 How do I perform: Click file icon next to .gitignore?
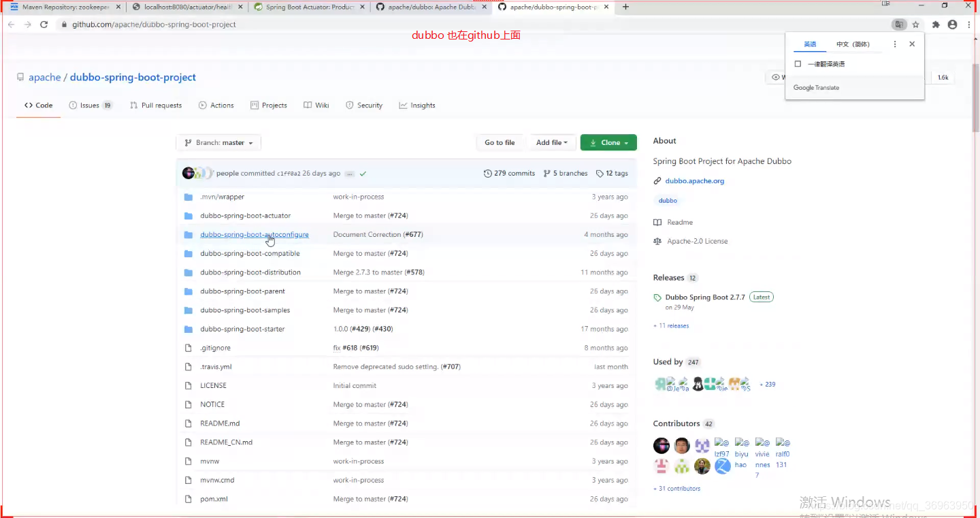click(189, 348)
